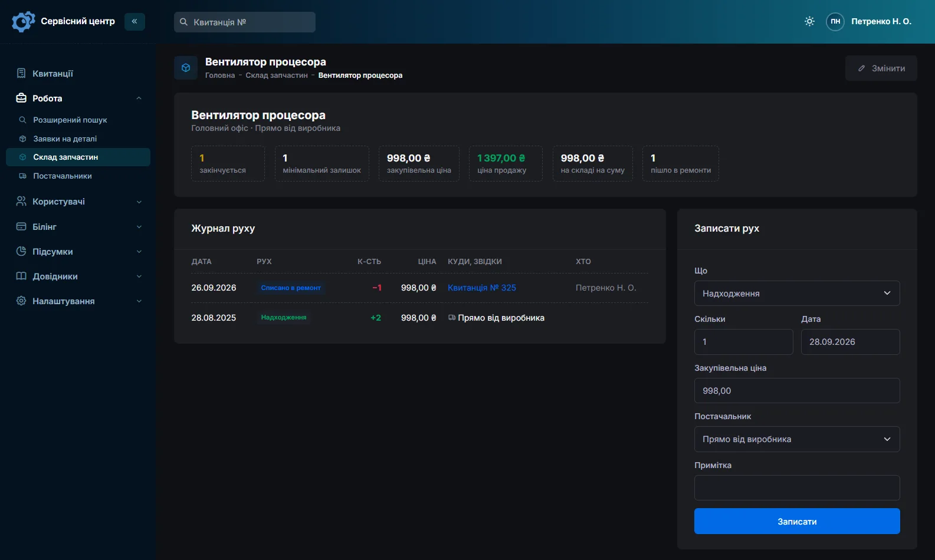Image resolution: width=935 pixels, height=560 pixels.
Task: Expand the Налаштування section chevron
Action: (139, 301)
